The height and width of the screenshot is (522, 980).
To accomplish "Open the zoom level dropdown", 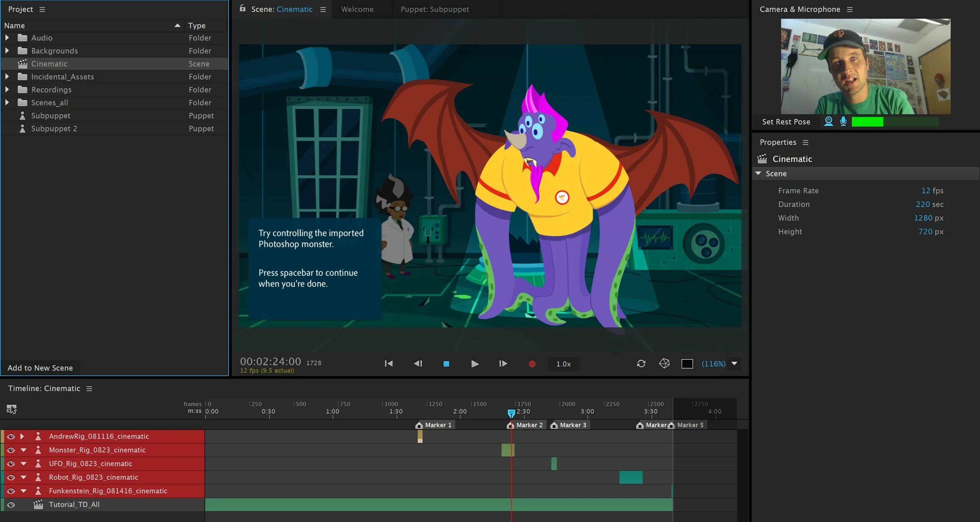I will pos(734,363).
